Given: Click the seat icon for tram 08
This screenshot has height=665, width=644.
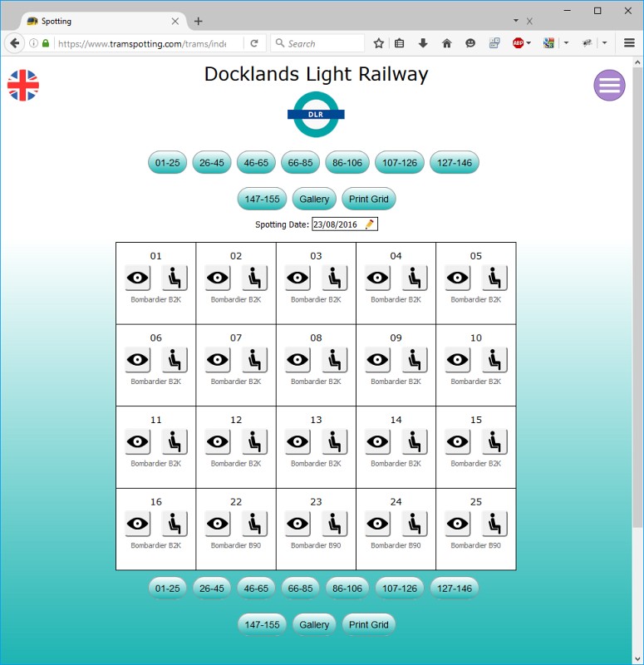Looking at the screenshot, I should click(x=335, y=360).
